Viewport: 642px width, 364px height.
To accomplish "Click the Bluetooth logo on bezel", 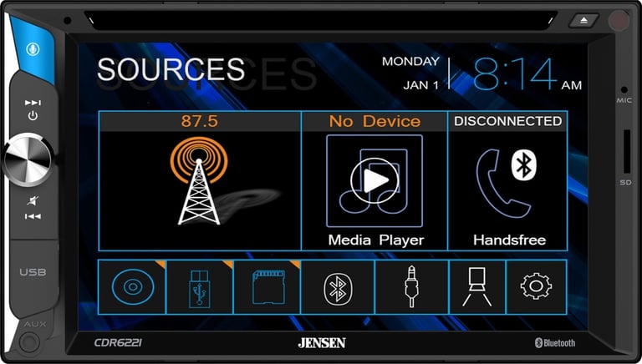I will click(555, 343).
